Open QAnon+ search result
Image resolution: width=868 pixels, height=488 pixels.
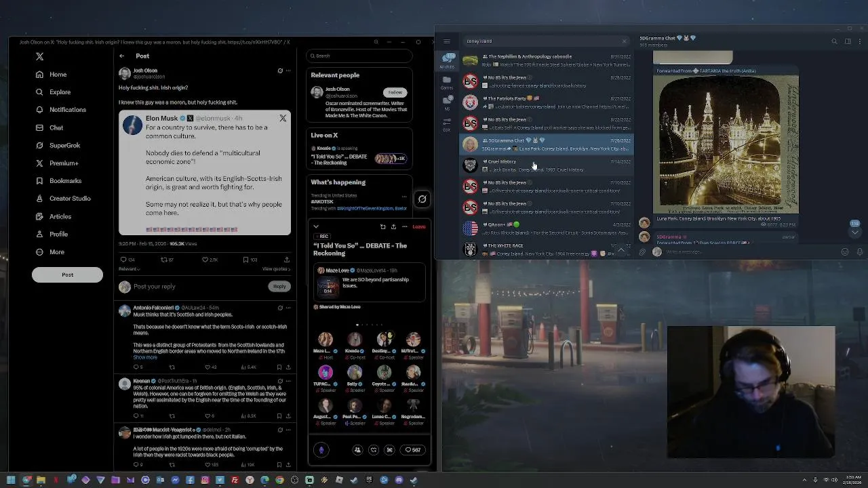tap(547, 228)
